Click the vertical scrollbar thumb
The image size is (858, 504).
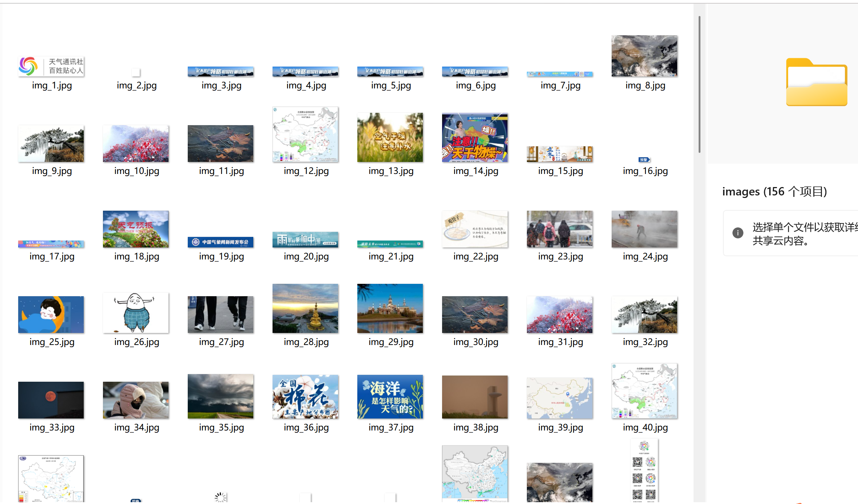click(x=699, y=84)
